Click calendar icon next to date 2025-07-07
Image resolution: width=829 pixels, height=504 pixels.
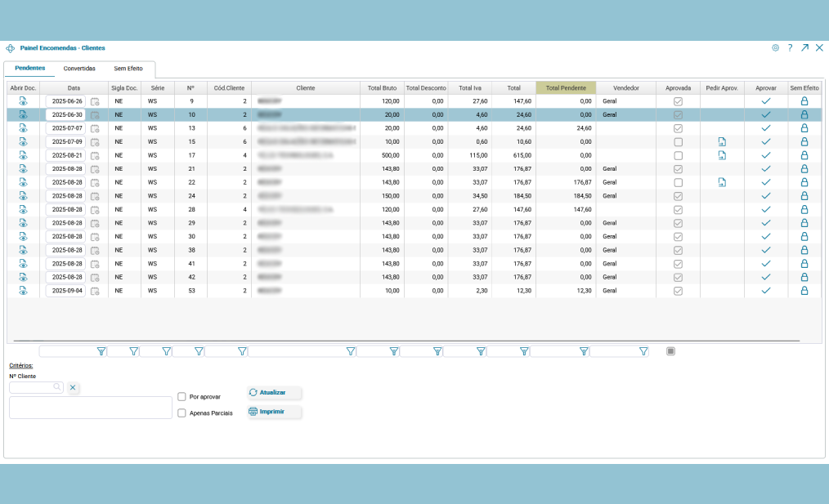(x=95, y=128)
